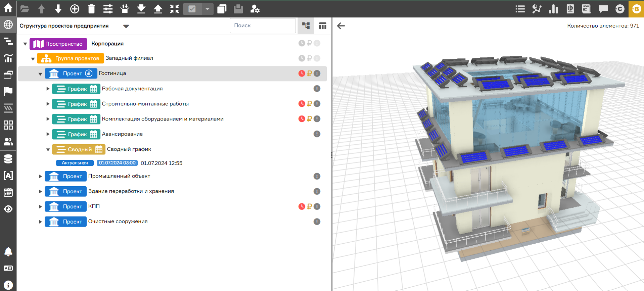
Task: Go to the Home icon
Action: click(8, 8)
